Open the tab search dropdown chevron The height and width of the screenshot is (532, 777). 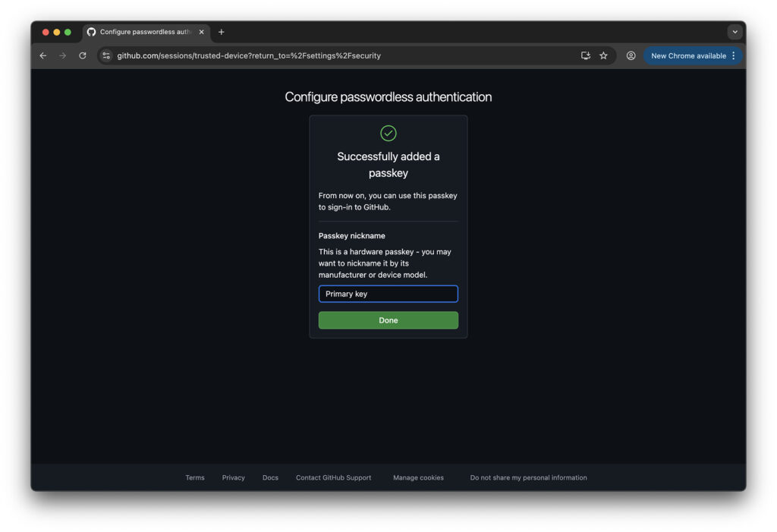(735, 32)
